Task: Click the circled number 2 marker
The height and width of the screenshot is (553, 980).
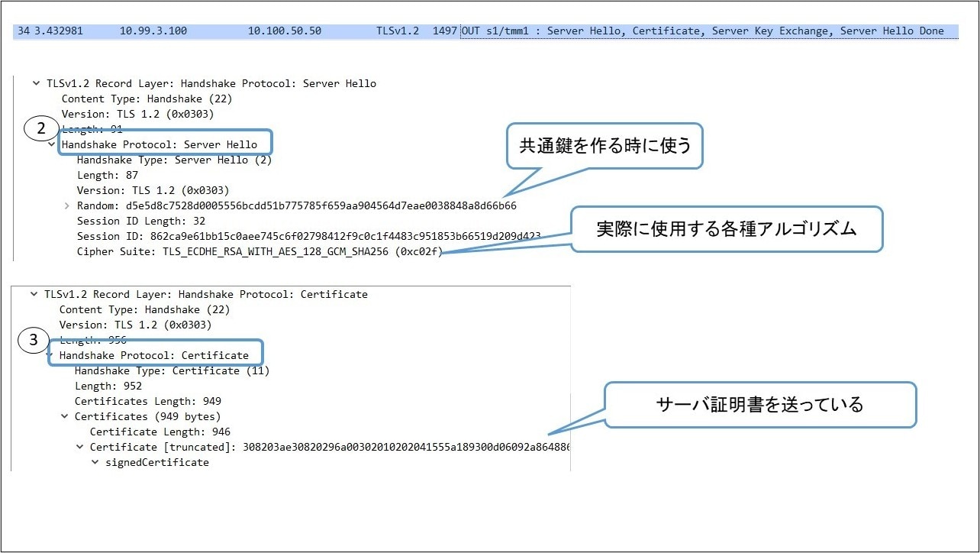Action: point(42,129)
